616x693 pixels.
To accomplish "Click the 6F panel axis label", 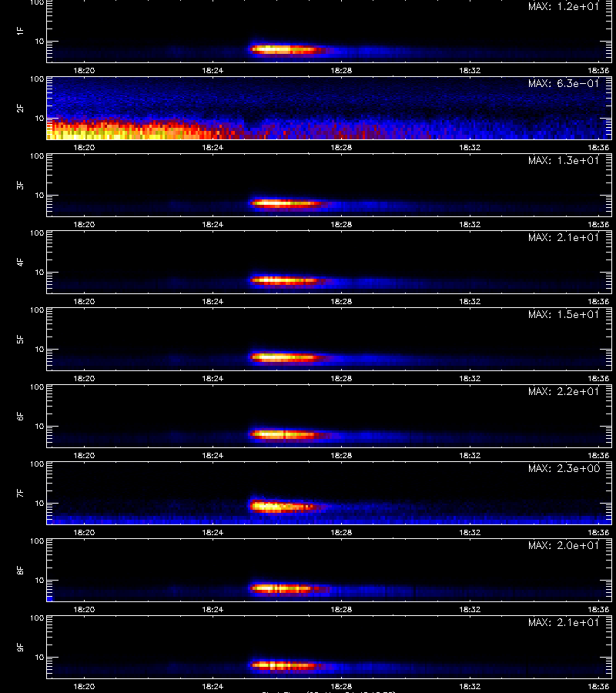I will [20, 416].
